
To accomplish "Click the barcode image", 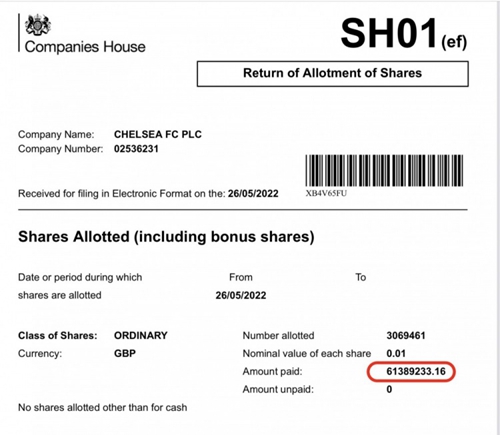I will click(384, 170).
